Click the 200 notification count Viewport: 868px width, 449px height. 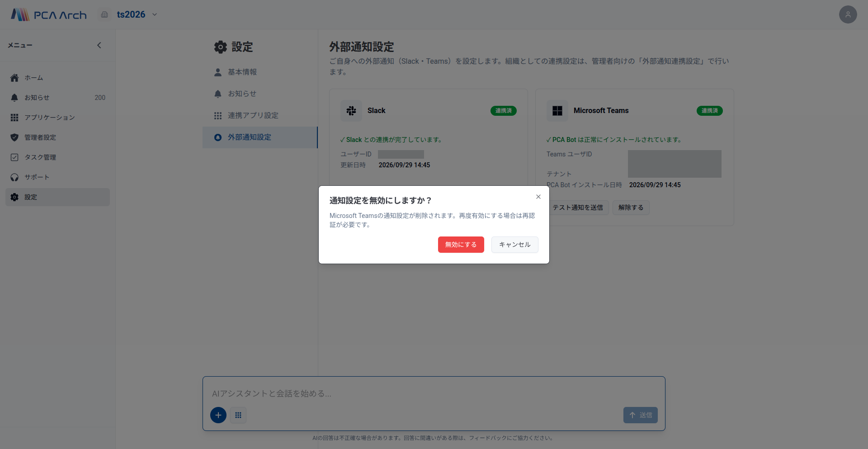click(100, 98)
